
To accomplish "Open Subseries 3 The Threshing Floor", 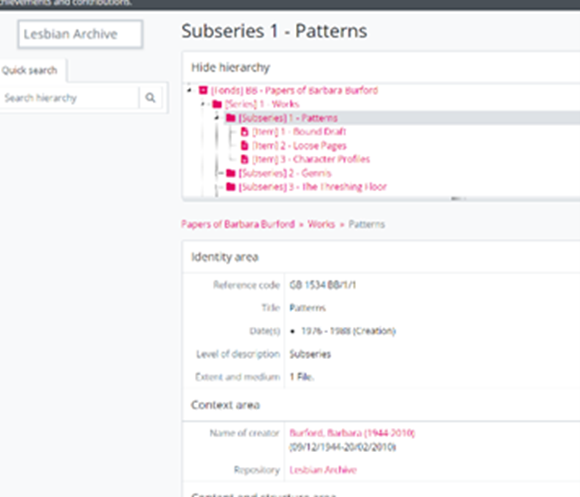I will point(312,187).
